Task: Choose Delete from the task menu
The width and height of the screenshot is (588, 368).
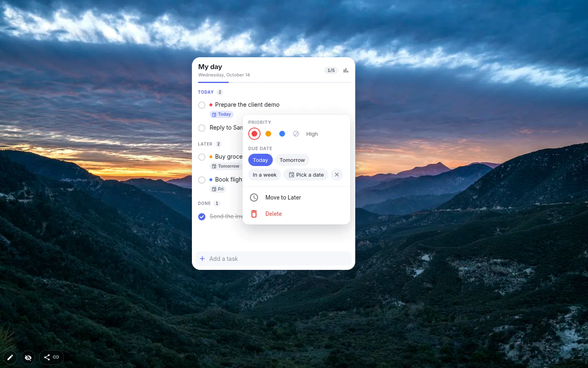Action: click(296, 214)
